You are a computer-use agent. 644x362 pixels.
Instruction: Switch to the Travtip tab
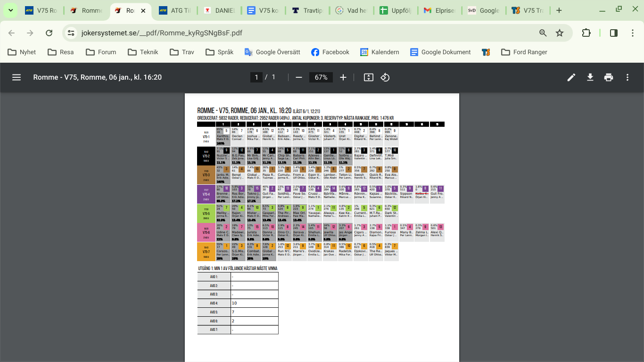pyautogui.click(x=308, y=10)
